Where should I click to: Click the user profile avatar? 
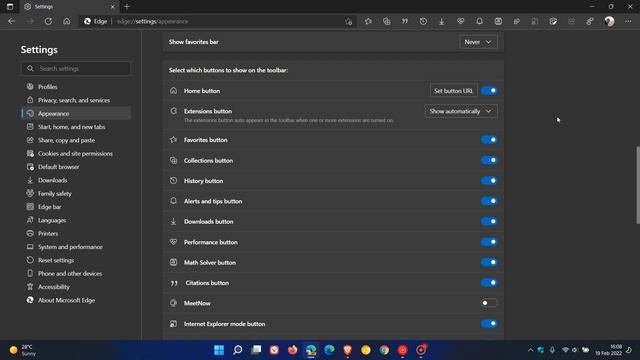(x=609, y=21)
